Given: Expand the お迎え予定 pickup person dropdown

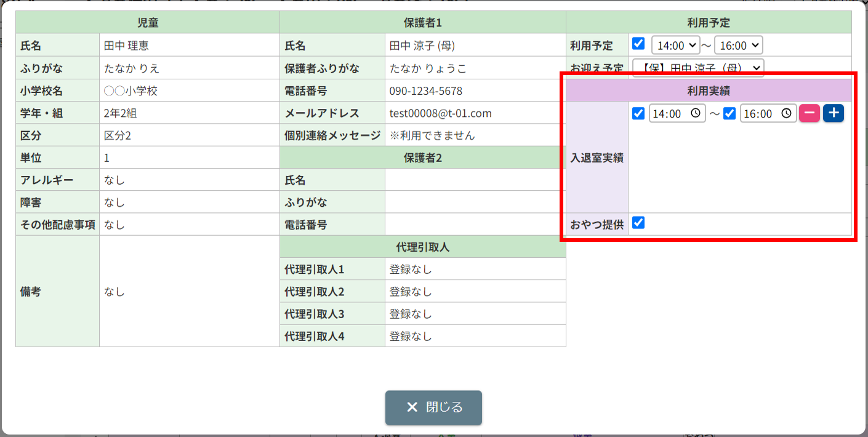Looking at the screenshot, I should pyautogui.click(x=698, y=68).
